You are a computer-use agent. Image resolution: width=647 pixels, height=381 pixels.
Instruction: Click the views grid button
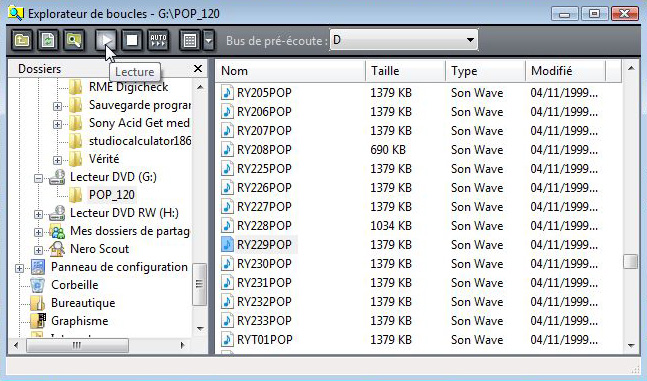190,40
